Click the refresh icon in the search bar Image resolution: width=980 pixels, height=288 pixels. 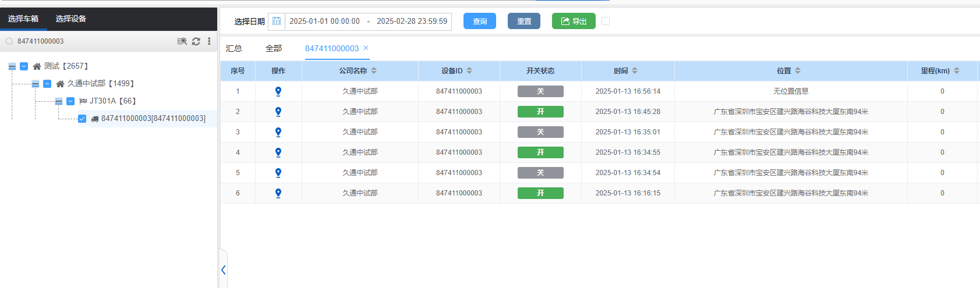click(196, 41)
